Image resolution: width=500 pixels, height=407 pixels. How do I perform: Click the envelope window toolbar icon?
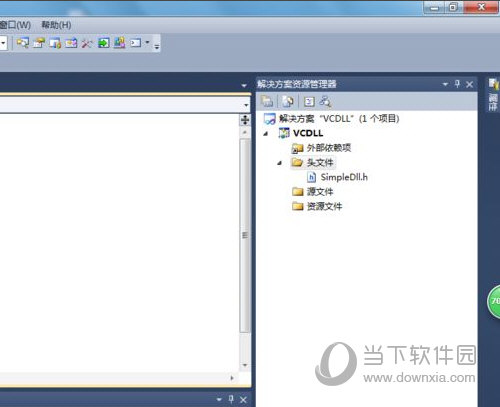[x=71, y=43]
